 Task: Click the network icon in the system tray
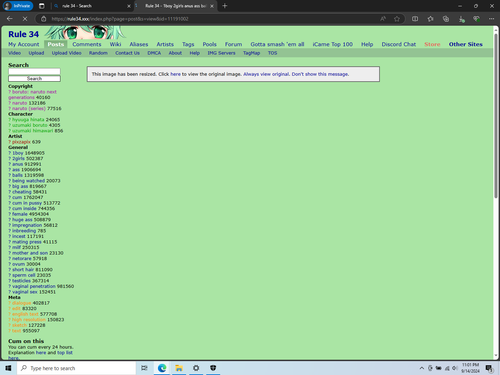point(447,368)
